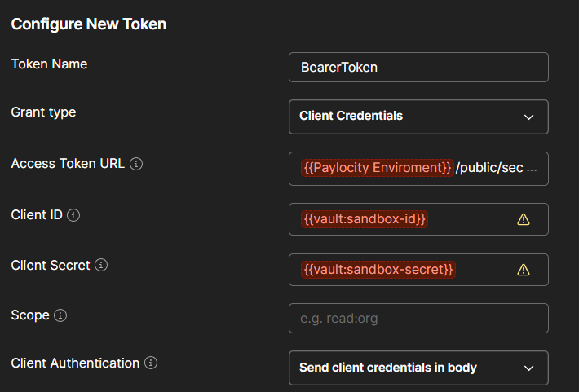This screenshot has width=579, height=392.
Task: Click the info icon beside Scope
Action: [61, 315]
